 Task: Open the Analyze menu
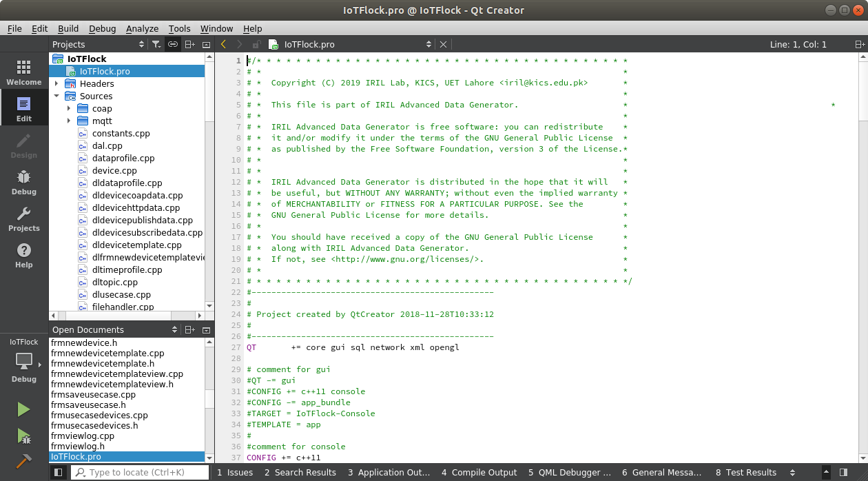[143, 28]
